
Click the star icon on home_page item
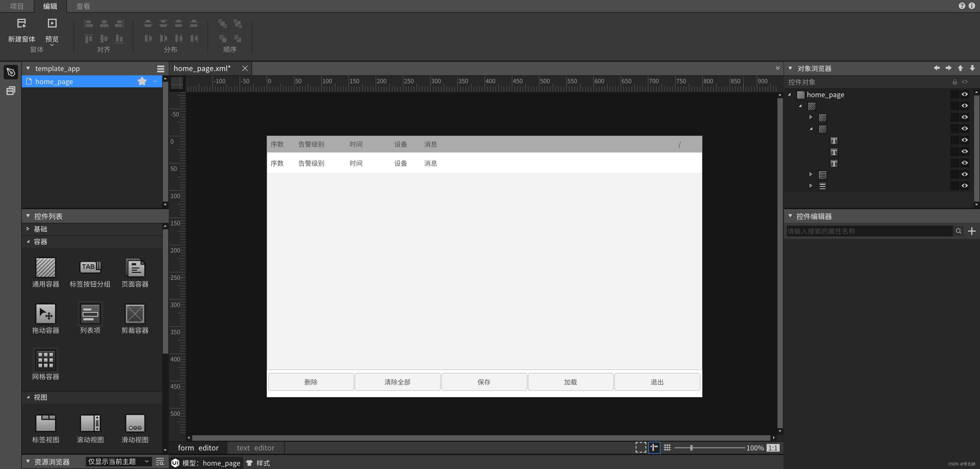click(x=142, y=81)
